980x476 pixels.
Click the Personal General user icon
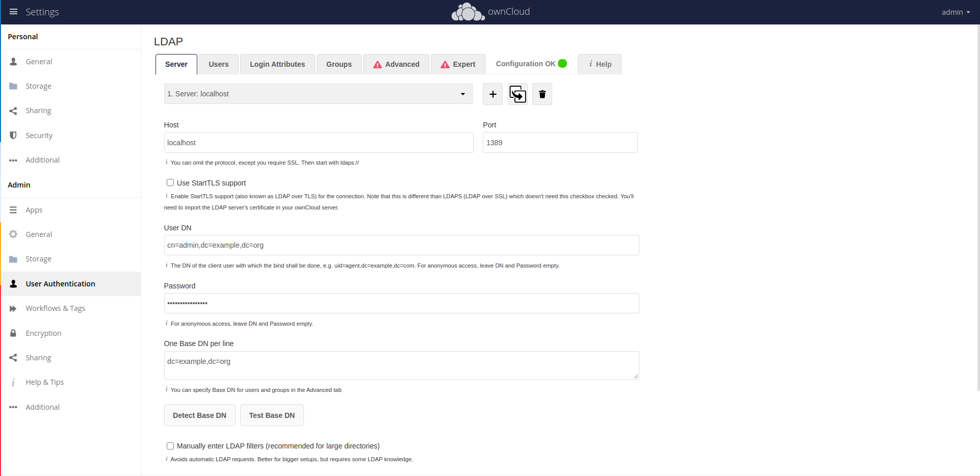[13, 61]
